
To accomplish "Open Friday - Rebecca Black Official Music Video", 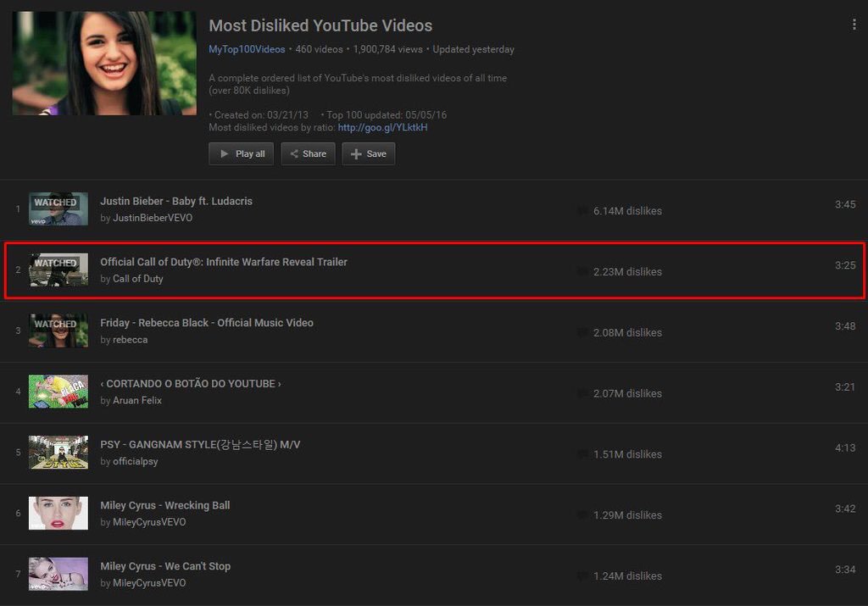I will pos(207,323).
